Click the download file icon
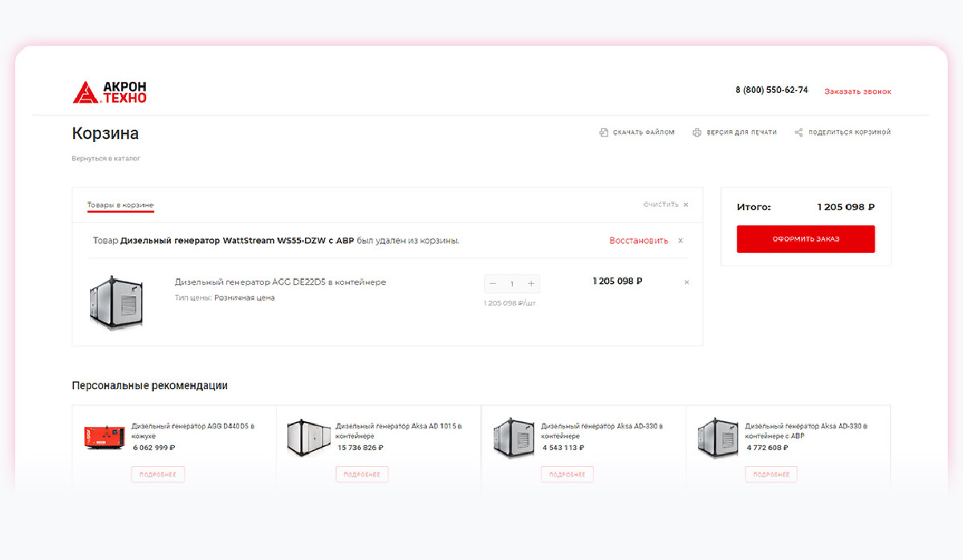 [603, 132]
